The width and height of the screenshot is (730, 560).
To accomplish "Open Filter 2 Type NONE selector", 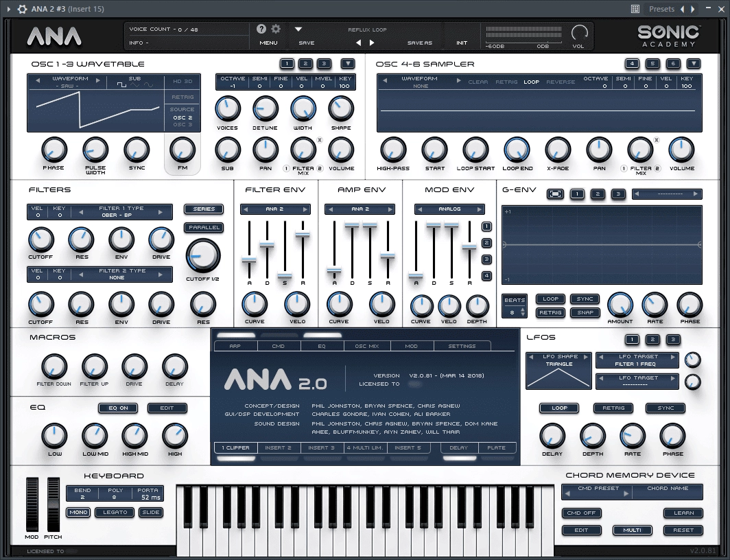I will (x=122, y=275).
